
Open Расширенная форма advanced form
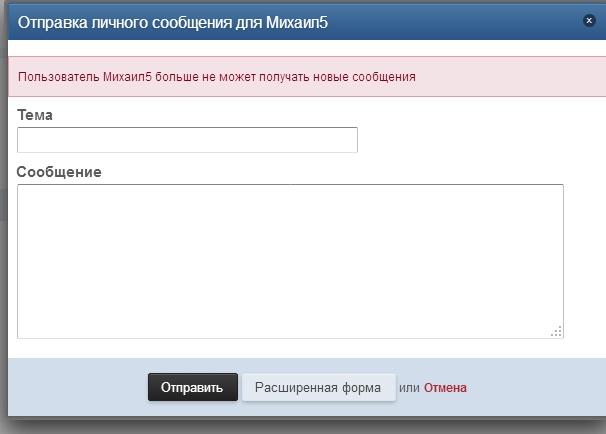coord(318,387)
